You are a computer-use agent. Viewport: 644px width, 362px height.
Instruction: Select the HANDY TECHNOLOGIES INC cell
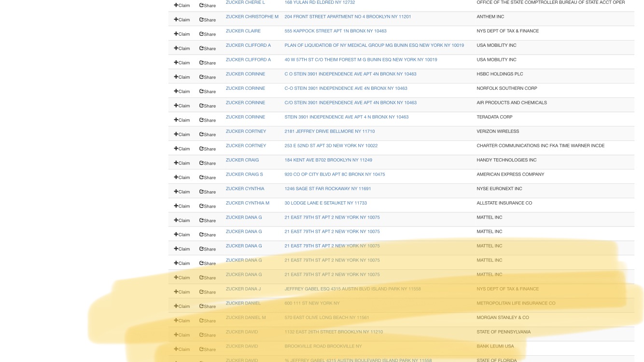pyautogui.click(x=506, y=160)
